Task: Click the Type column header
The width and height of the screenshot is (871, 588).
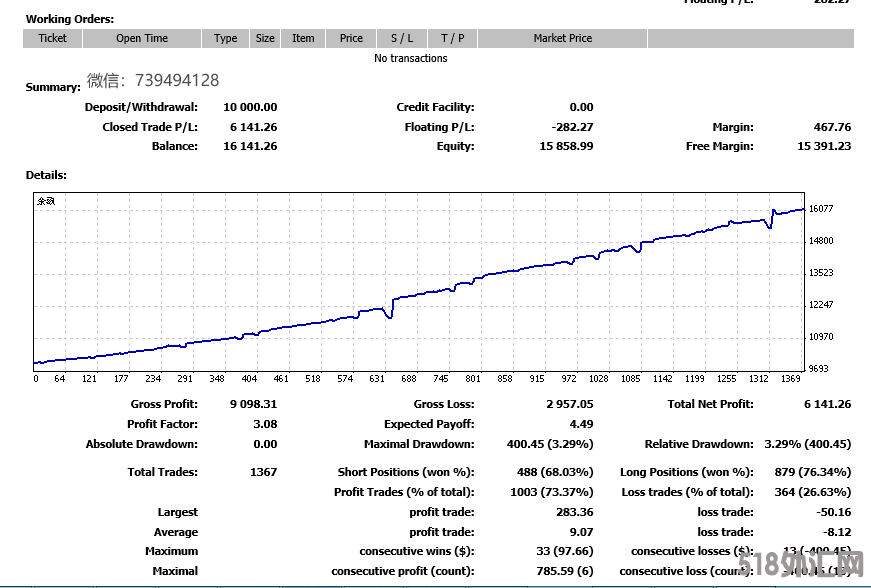Action: click(225, 39)
